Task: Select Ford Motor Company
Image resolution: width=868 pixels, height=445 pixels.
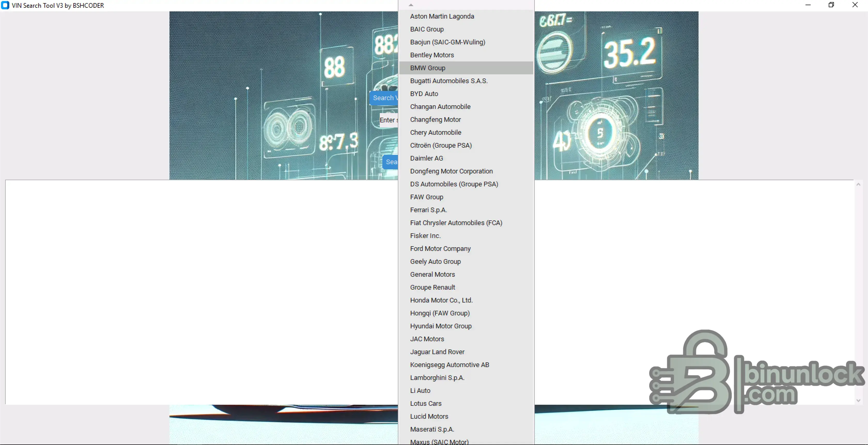Action: (x=466, y=248)
